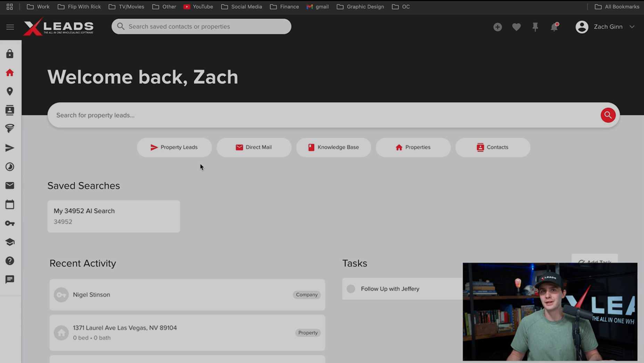Image resolution: width=644 pixels, height=363 pixels.
Task: Open notifications bell icon
Action: click(554, 27)
